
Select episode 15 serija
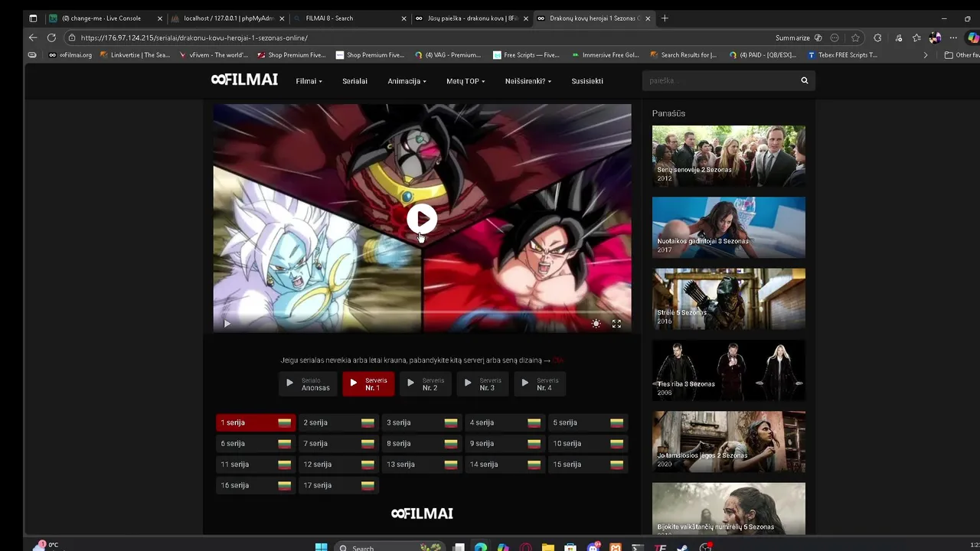[x=588, y=465]
